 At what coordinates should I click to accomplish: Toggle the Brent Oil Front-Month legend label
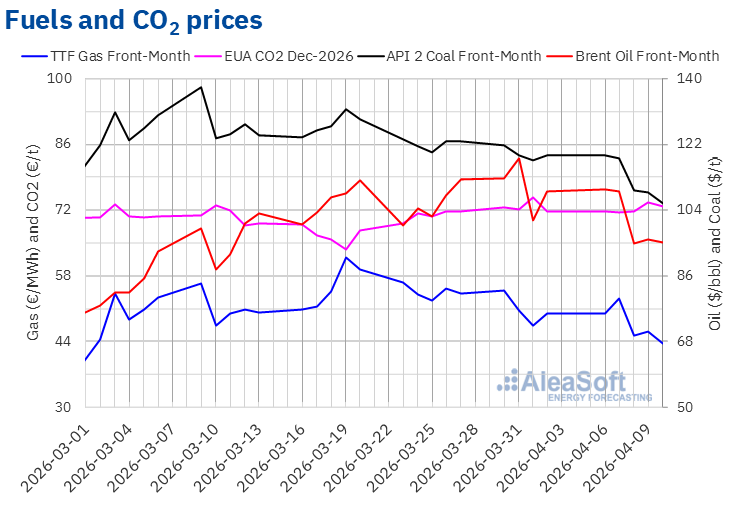coord(646,56)
